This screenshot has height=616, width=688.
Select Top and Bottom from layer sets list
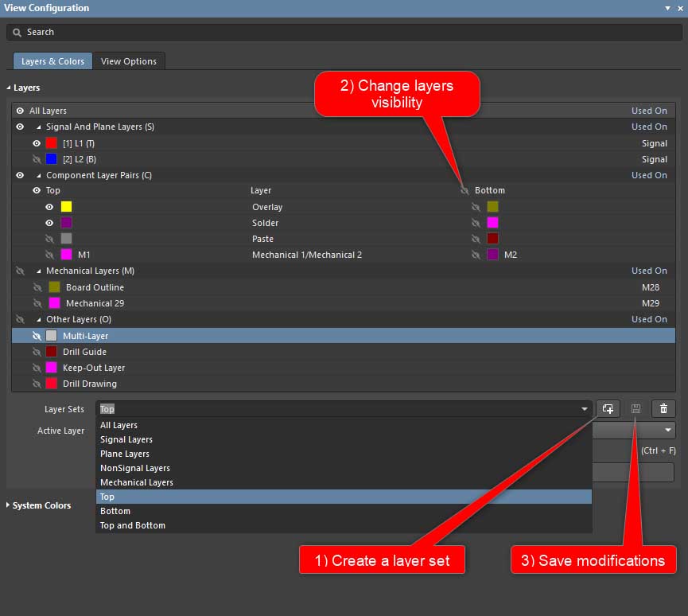click(133, 525)
